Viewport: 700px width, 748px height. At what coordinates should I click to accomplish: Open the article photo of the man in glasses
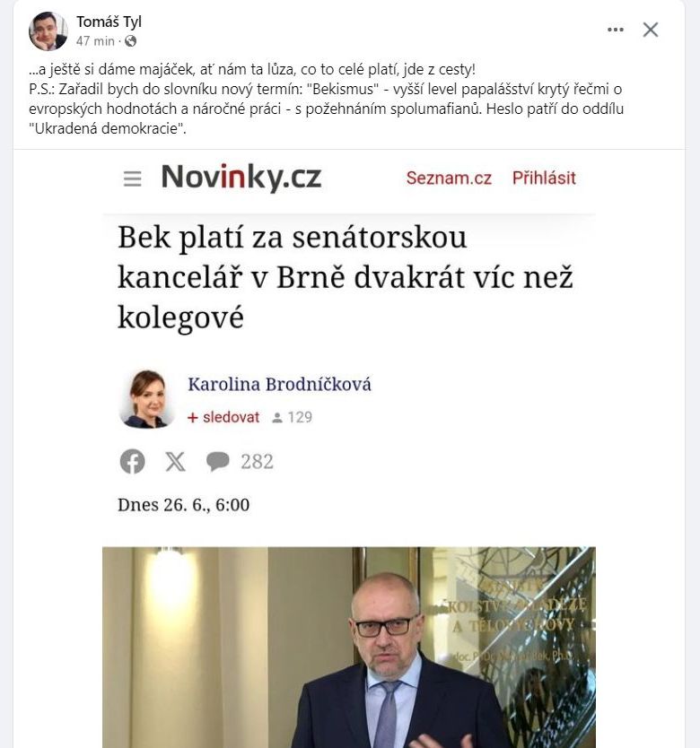click(349, 648)
